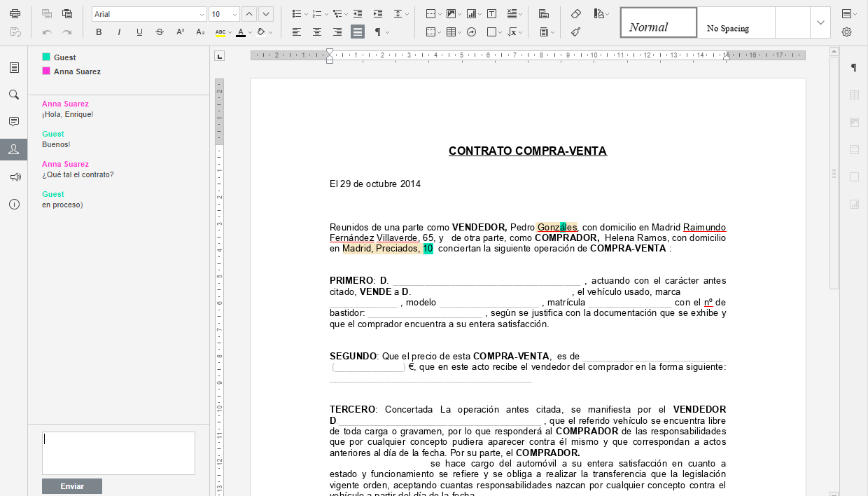Increase font size with up arrow button
The height and width of the screenshot is (496, 868).
click(x=249, y=14)
